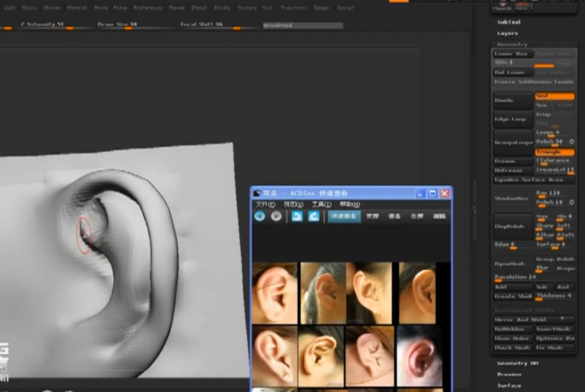Open the Stroke menu

click(222, 8)
